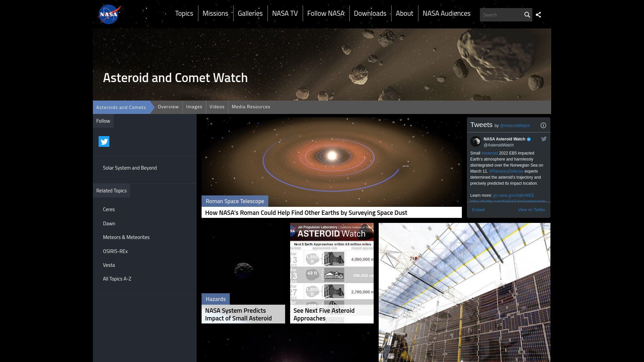Open the OSIRIS-REx topic
644x362 pixels.
coord(115,251)
